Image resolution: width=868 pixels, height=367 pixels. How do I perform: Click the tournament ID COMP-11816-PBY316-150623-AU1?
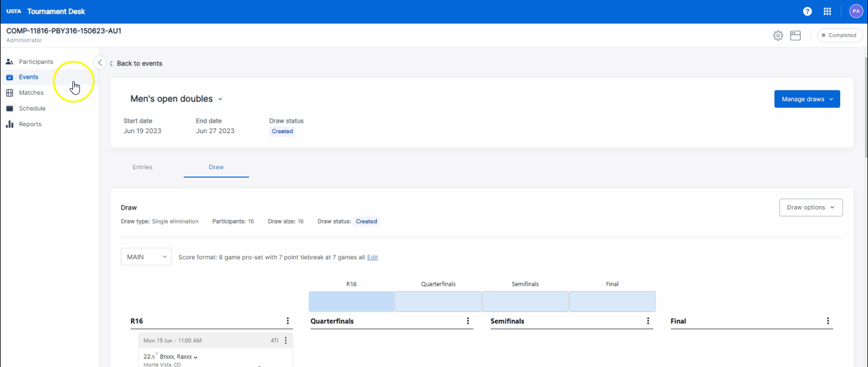pos(64,31)
